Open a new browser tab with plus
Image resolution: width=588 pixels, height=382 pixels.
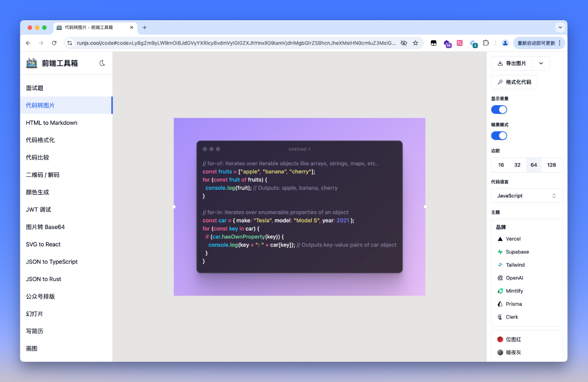(x=144, y=28)
